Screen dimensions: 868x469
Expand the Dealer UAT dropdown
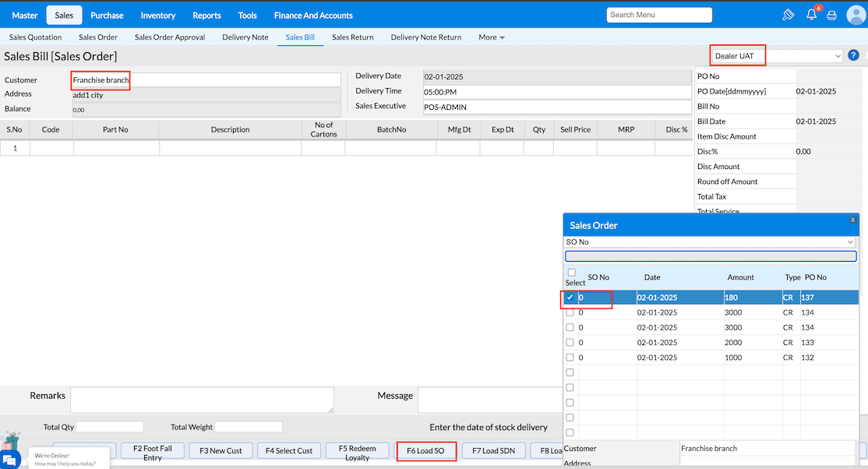pos(777,56)
